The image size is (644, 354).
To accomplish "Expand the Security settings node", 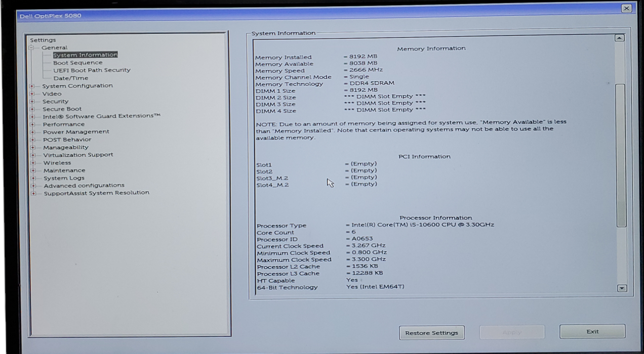I will point(33,102).
